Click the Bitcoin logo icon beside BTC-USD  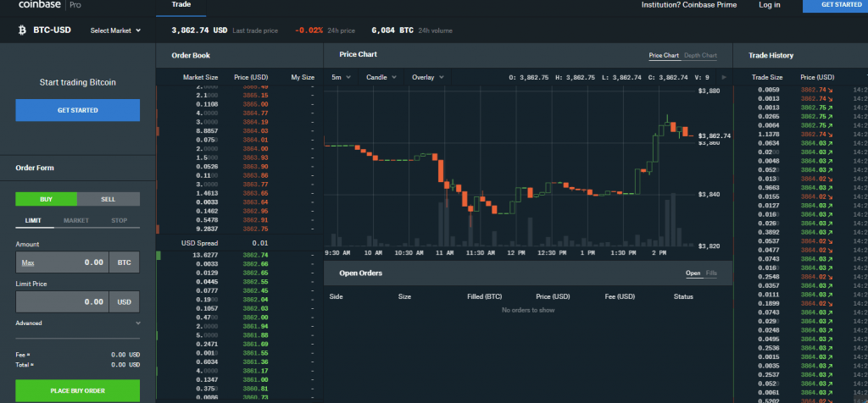pos(23,30)
